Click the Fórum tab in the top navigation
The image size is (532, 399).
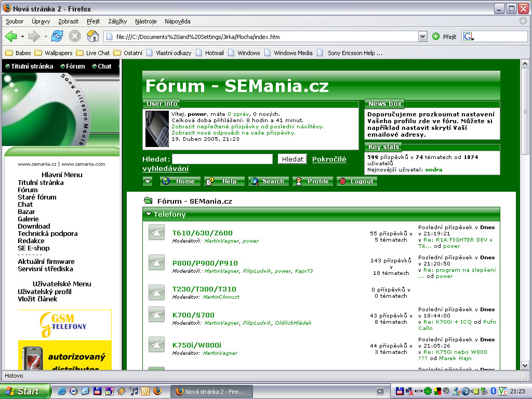tap(73, 66)
